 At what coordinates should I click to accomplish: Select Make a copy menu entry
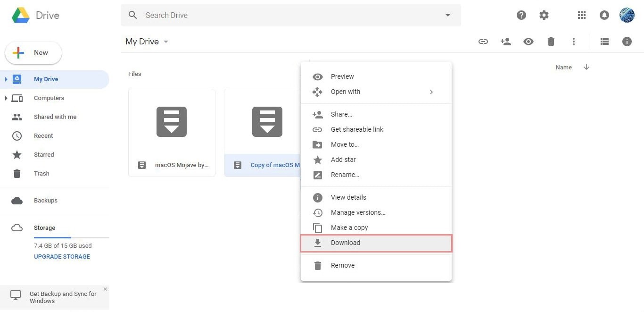coord(349,228)
